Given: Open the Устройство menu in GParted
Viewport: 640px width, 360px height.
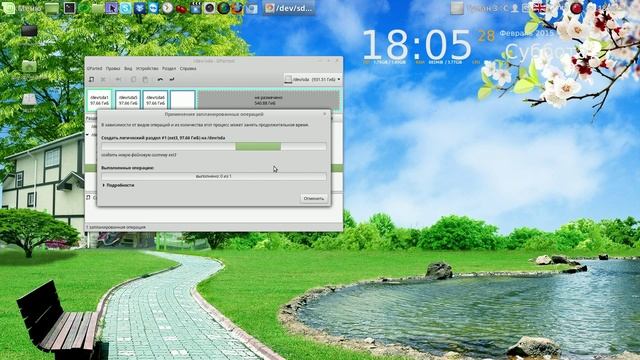Looking at the screenshot, I should [x=147, y=69].
